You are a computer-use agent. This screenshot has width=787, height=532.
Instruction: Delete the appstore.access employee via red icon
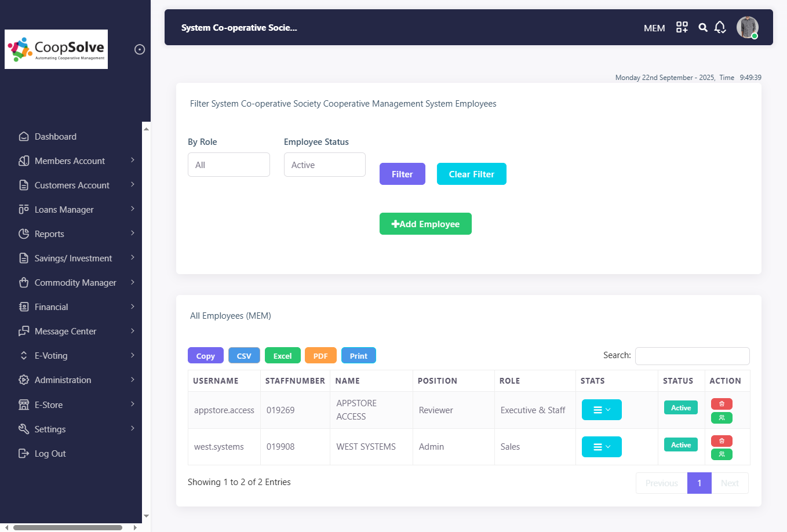click(722, 404)
